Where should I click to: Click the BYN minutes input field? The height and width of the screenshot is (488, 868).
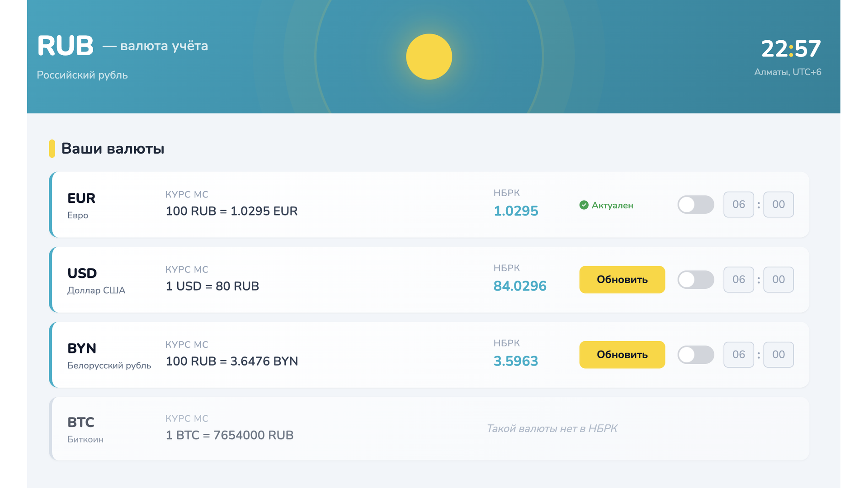coord(778,355)
